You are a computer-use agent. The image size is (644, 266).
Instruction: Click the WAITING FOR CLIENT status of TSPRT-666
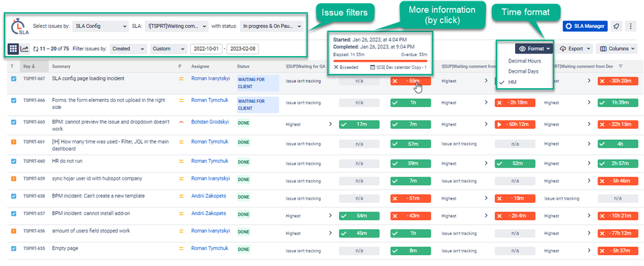click(258, 105)
